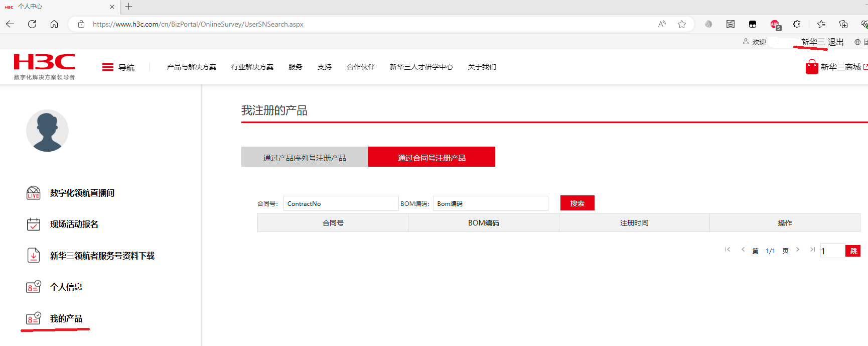Select the 通过合同号注册产品 tab
Image resolution: width=868 pixels, height=346 pixels.
[x=431, y=157]
